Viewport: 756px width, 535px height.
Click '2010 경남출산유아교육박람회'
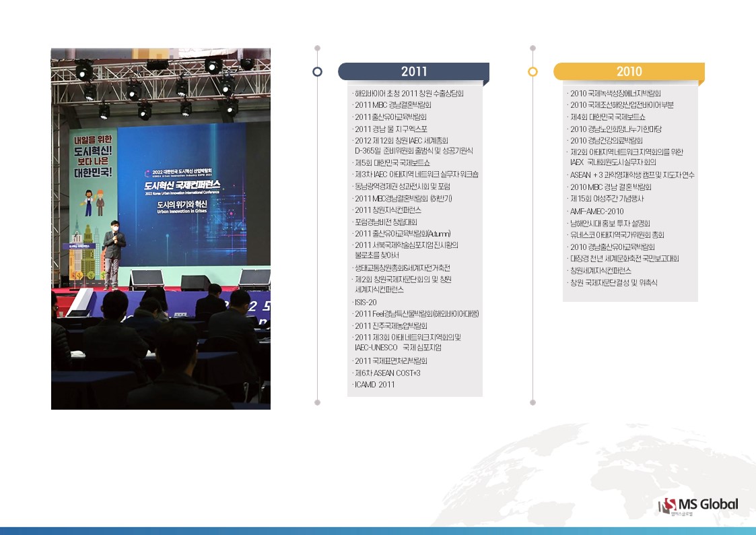pos(613,247)
